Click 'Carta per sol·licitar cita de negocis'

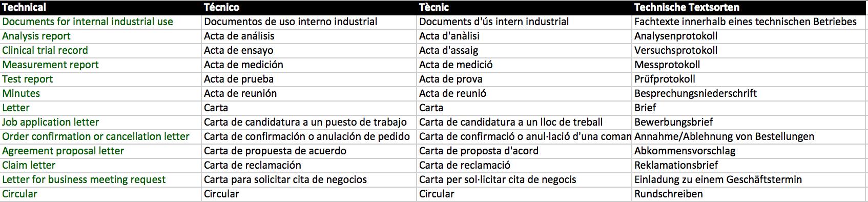(x=525, y=179)
